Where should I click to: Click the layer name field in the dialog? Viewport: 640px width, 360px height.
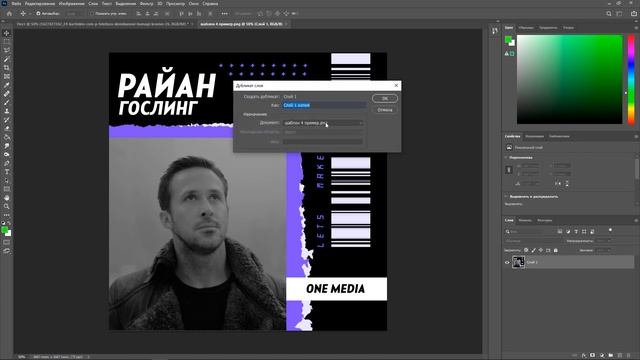(x=324, y=105)
